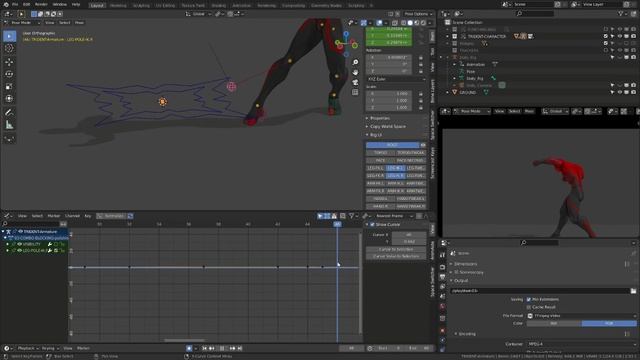The image size is (640, 360).
Task: Select the Move tool
Action: coord(9,62)
